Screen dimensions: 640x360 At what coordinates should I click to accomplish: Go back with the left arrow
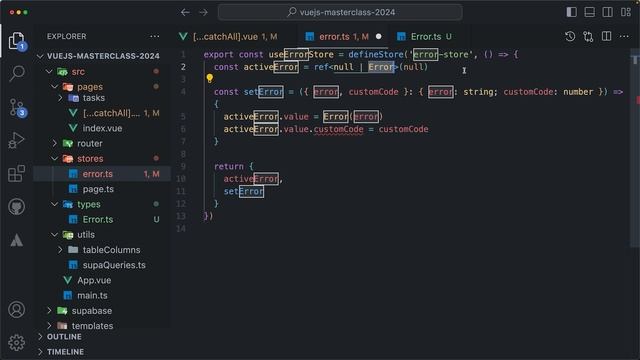(x=185, y=12)
